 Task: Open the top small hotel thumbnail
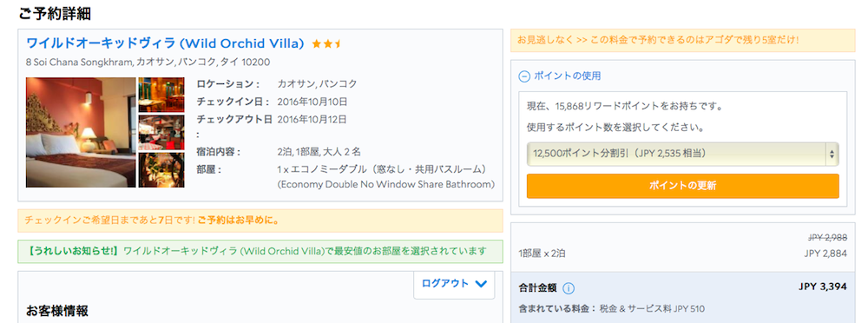coord(161,95)
